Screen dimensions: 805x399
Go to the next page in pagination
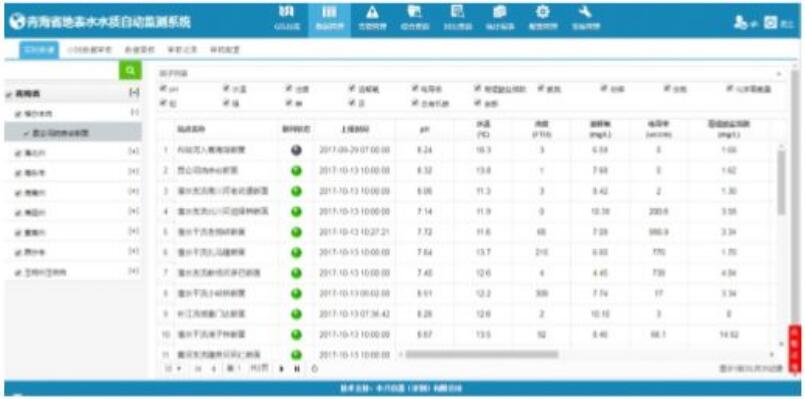(x=281, y=368)
